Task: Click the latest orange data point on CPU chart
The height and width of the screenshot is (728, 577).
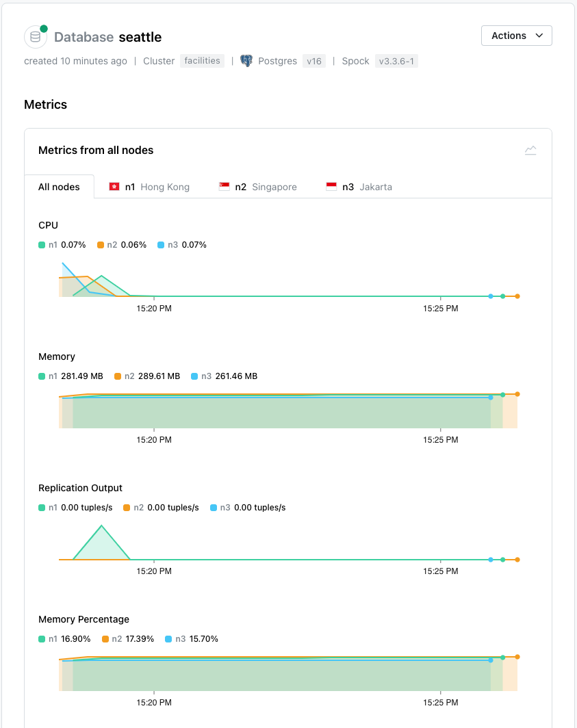Action: 517,296
